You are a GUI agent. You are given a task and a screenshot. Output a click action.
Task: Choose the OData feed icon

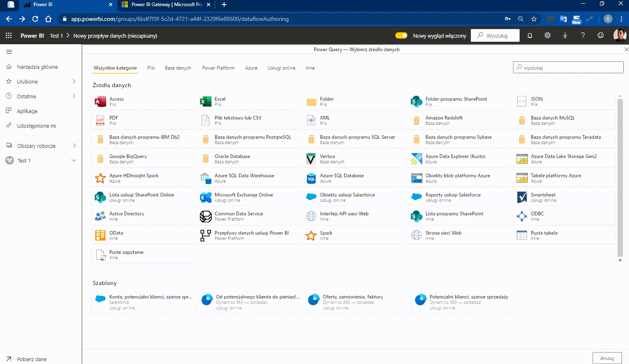pos(100,235)
